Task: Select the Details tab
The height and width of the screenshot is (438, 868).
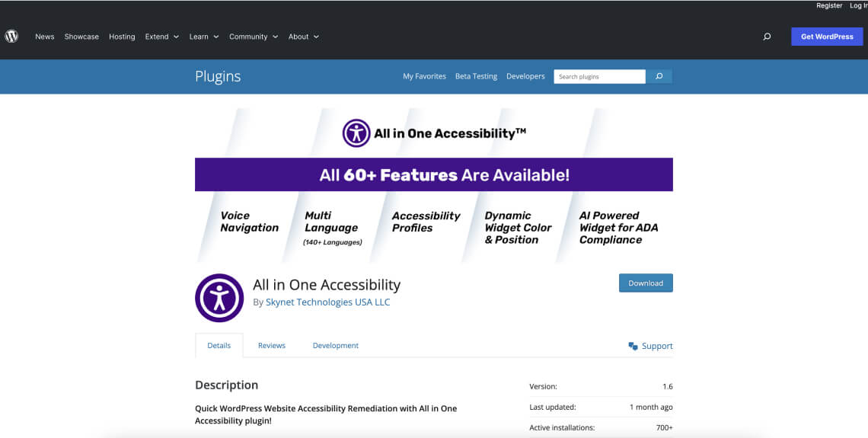Action: [219, 345]
